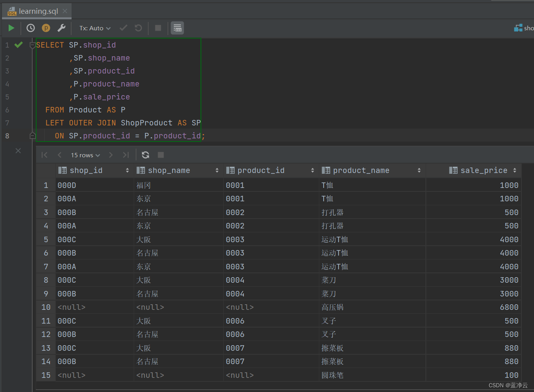This screenshot has height=392, width=534.
Task: Click the stop square in the results toolbar
Action: [161, 155]
